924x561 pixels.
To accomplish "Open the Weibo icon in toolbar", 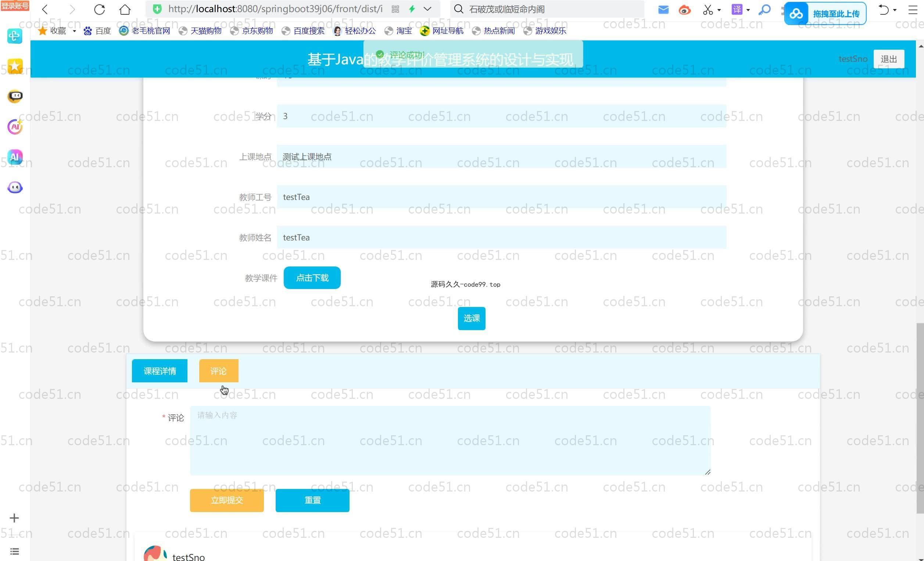I will (685, 10).
